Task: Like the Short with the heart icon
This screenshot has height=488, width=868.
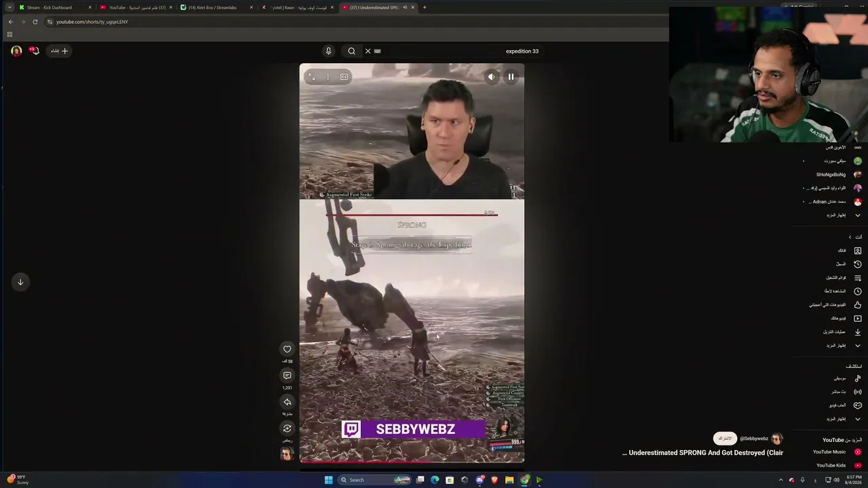Action: click(287, 349)
